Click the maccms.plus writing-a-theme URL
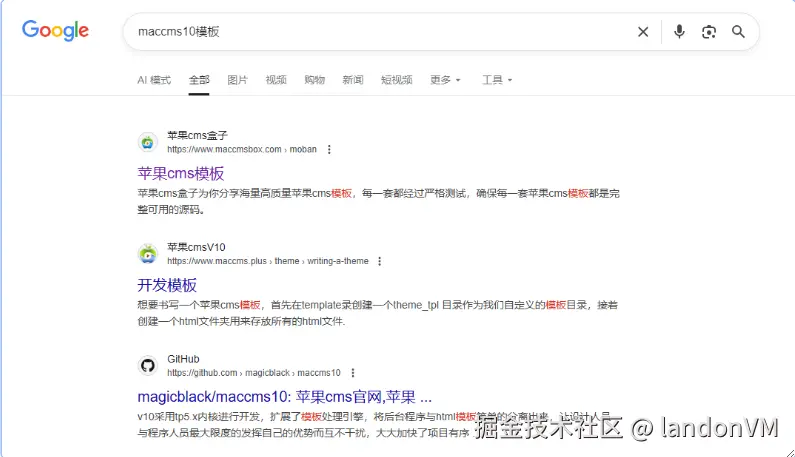This screenshot has height=457, width=795. click(x=268, y=261)
